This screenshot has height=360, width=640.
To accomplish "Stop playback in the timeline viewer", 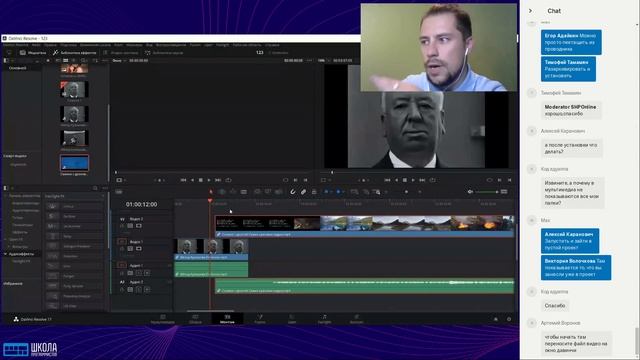I will pos(405,180).
